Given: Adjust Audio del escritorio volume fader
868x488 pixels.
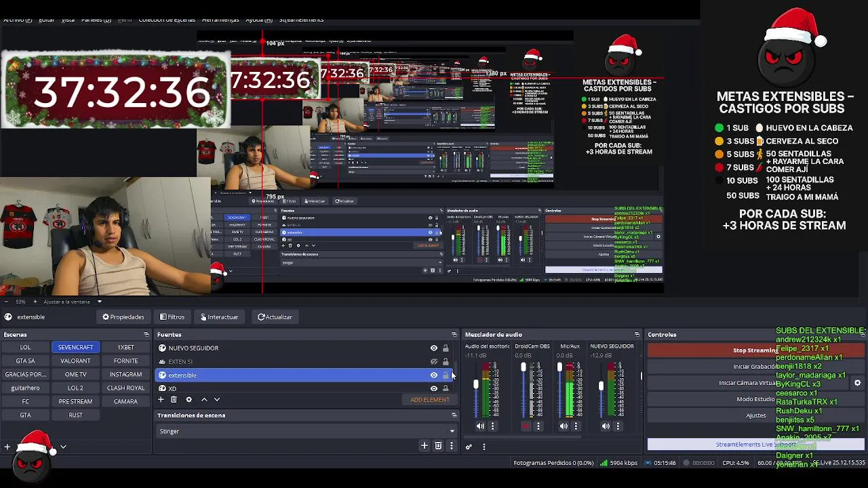Looking at the screenshot, I should coord(476,385).
